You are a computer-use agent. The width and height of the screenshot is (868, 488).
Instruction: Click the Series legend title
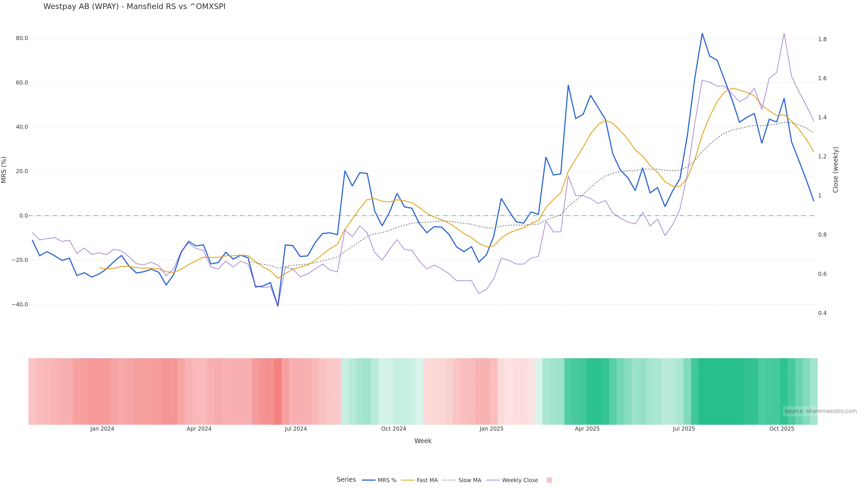pyautogui.click(x=346, y=480)
